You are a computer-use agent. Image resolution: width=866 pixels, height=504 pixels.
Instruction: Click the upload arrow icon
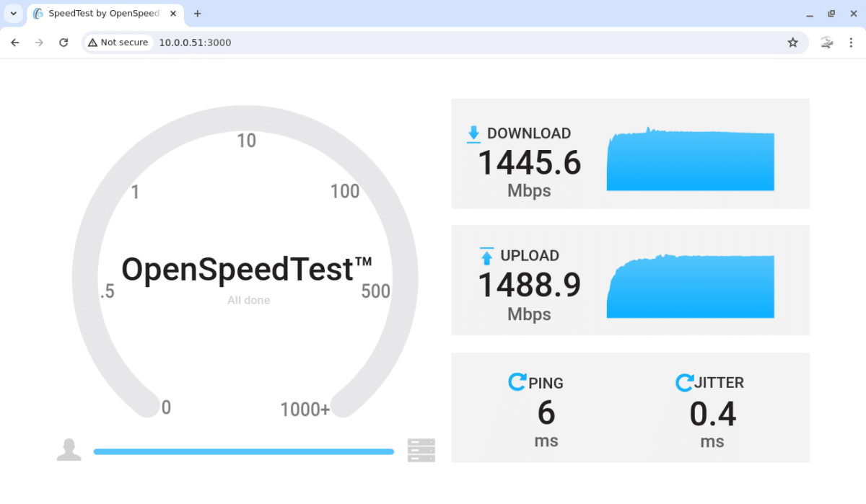click(x=487, y=256)
